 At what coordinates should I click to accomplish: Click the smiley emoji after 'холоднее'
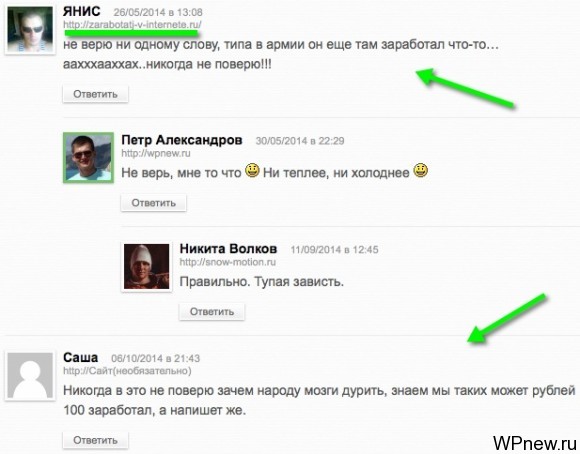pos(421,170)
